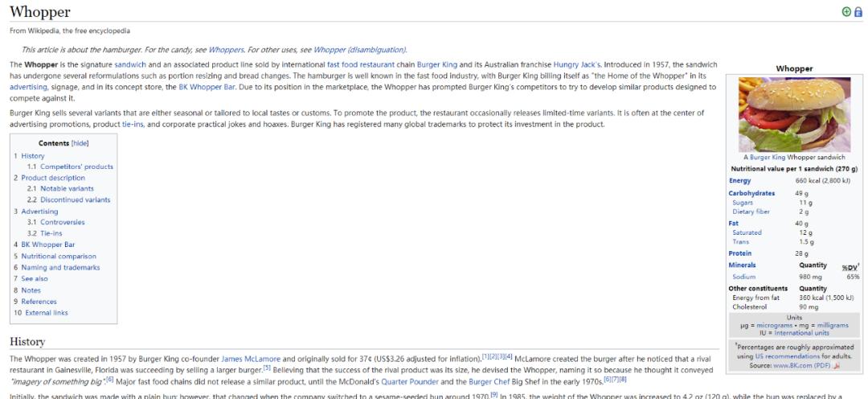
Task: Jump to History in the contents list
Action: click(x=33, y=156)
